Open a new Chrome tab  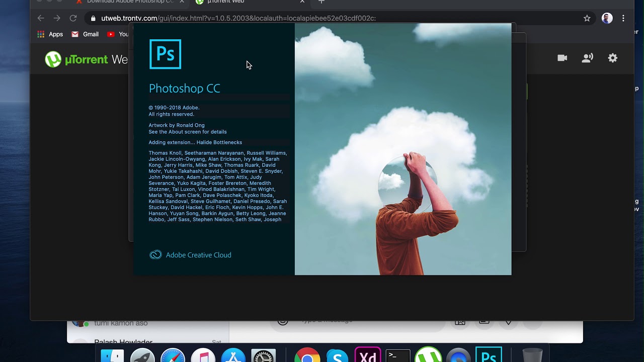tap(321, 2)
